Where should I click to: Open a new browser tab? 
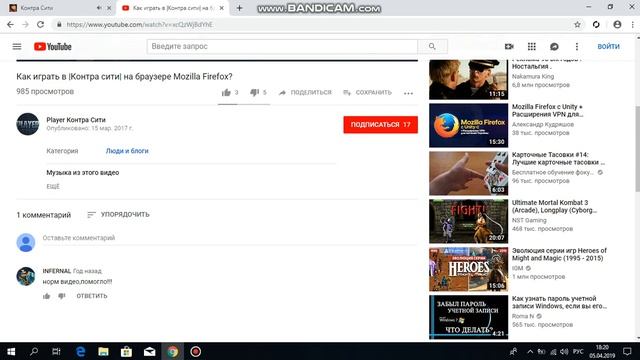(239, 8)
